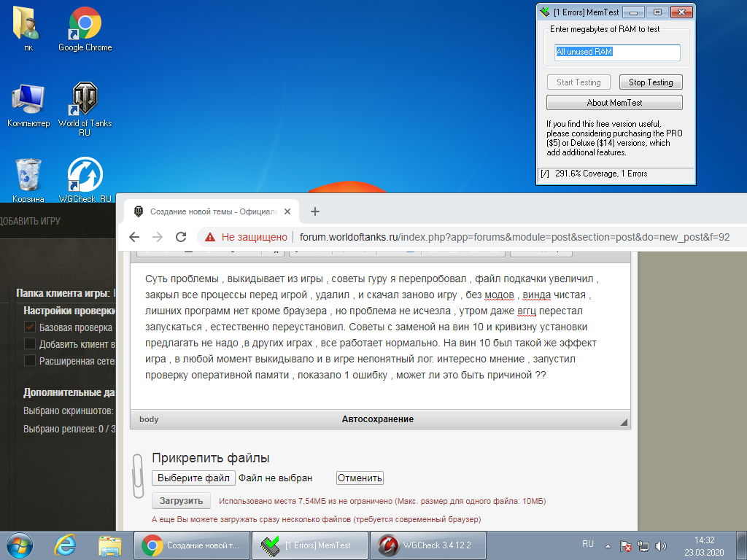
Task: Click the Chrome back arrow
Action: (x=134, y=237)
